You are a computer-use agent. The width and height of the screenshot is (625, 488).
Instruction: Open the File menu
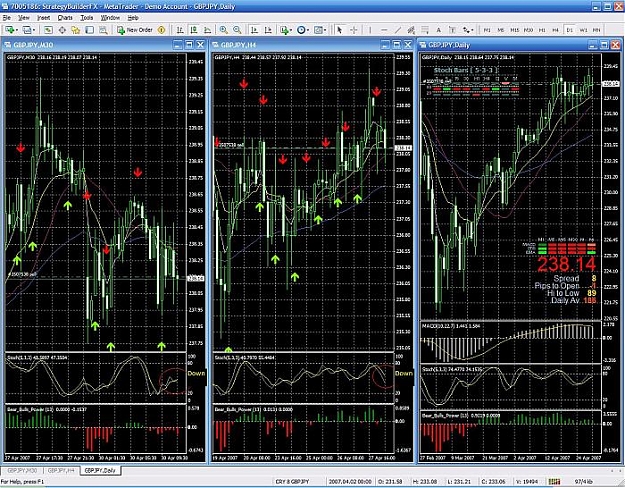click(7, 18)
